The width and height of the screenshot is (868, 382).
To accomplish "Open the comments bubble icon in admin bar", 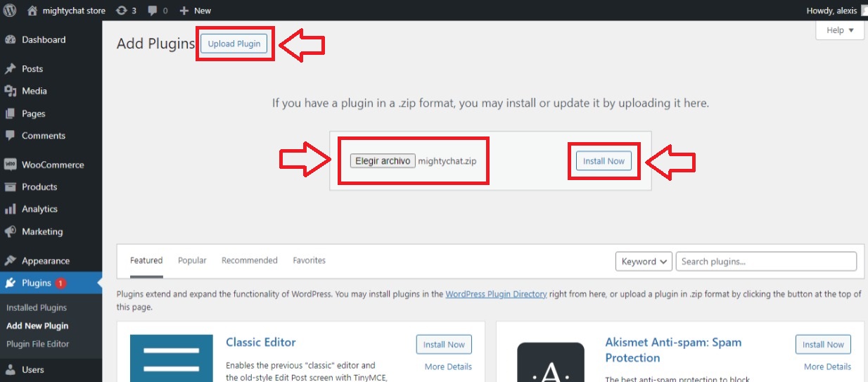I will (x=153, y=11).
